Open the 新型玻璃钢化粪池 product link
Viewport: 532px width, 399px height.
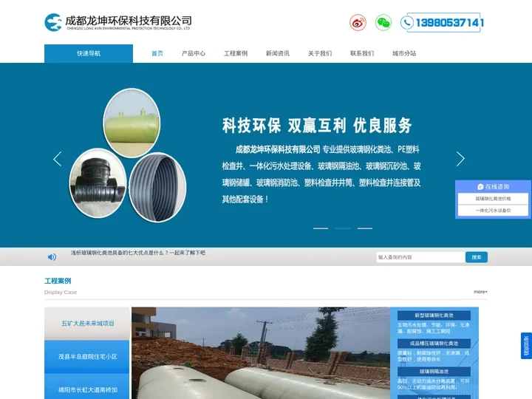tap(434, 316)
